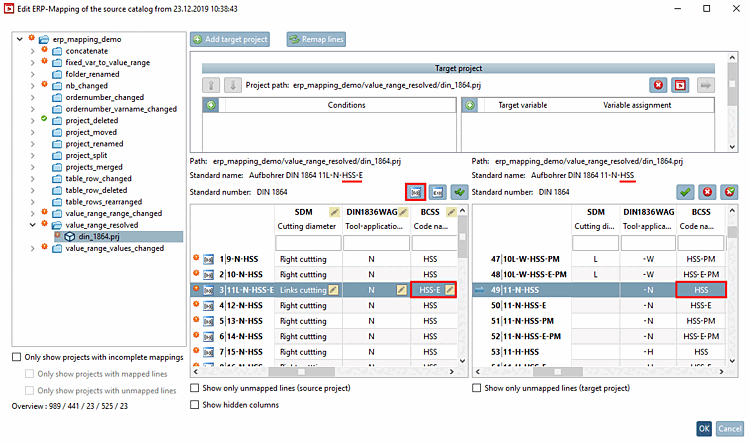Image resolution: width=750 pixels, height=443 pixels.
Task: Click the Add target project button
Action: pyautogui.click(x=230, y=39)
